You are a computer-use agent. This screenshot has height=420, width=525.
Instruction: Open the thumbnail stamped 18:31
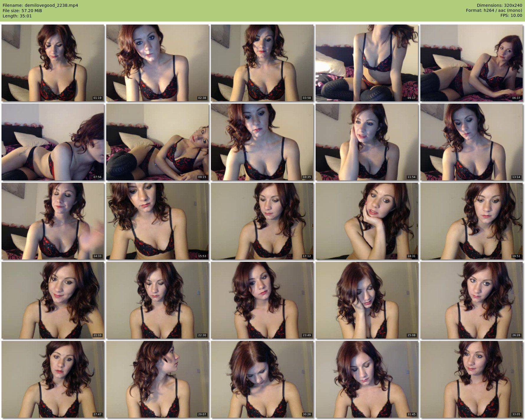[x=367, y=221]
